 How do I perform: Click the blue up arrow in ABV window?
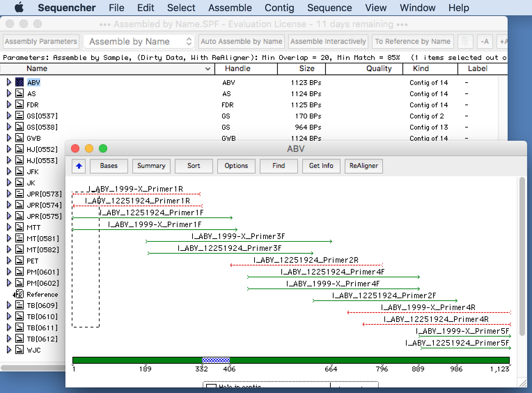[79, 166]
